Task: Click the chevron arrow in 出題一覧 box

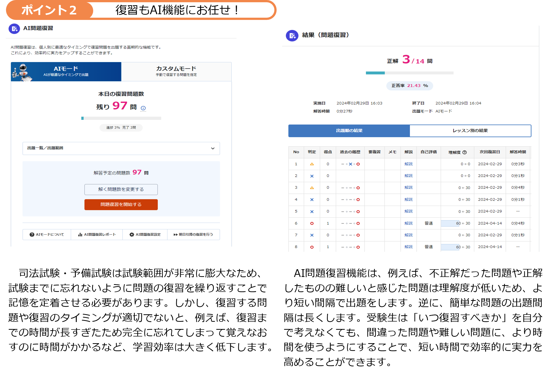Action: click(213, 148)
